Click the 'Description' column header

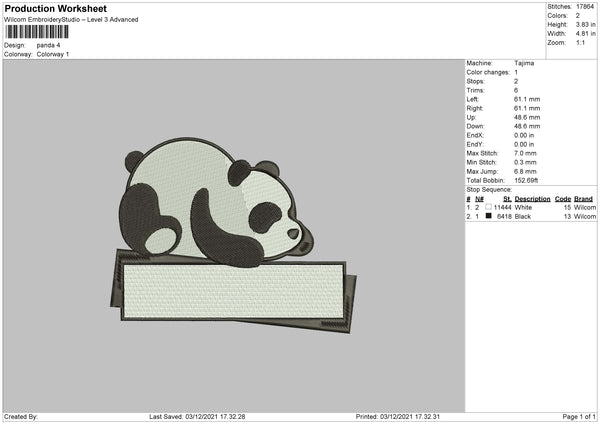coord(532,199)
